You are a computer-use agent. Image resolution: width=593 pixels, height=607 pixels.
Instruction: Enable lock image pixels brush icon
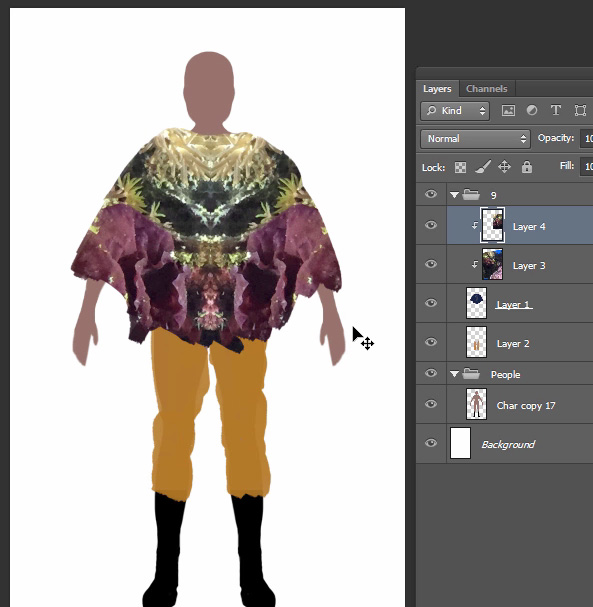(x=483, y=167)
